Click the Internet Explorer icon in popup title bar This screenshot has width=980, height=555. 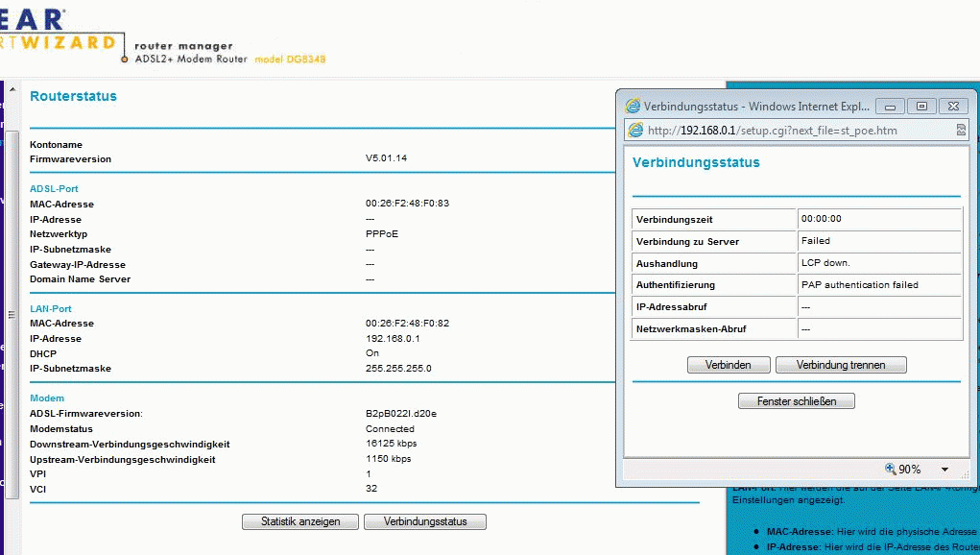click(633, 107)
